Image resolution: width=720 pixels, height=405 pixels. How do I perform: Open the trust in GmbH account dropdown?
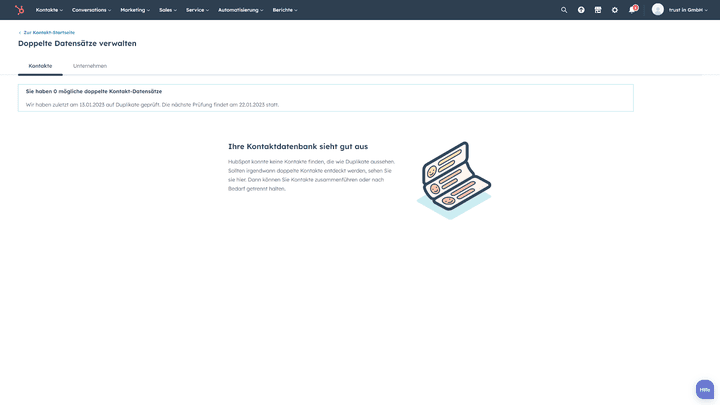tap(688, 10)
